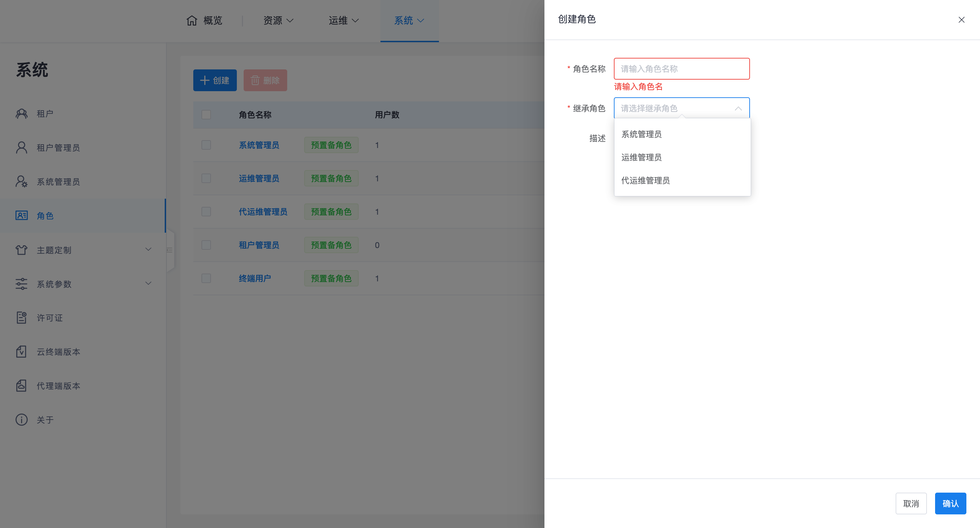Click the 租户 sidebar icon
Image resolution: width=980 pixels, height=528 pixels.
click(x=22, y=113)
